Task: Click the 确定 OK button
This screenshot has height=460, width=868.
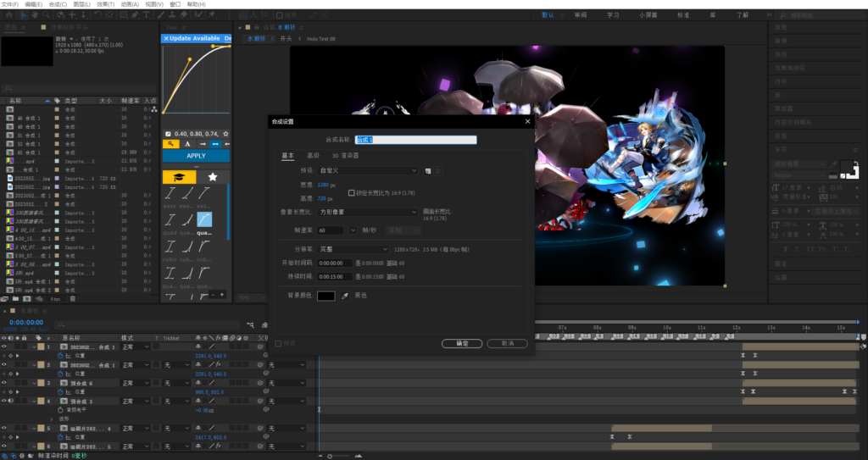Action: pyautogui.click(x=462, y=344)
